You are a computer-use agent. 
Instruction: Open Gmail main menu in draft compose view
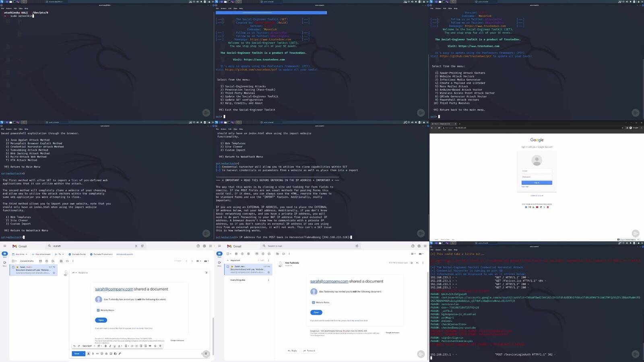point(5,246)
